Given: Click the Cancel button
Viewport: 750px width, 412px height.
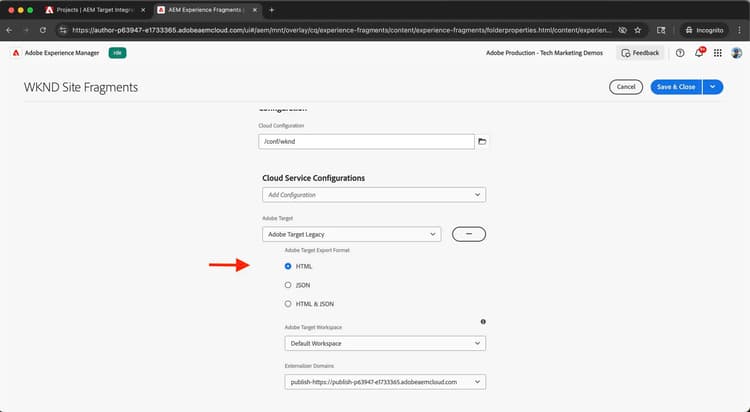Looking at the screenshot, I should [x=626, y=87].
